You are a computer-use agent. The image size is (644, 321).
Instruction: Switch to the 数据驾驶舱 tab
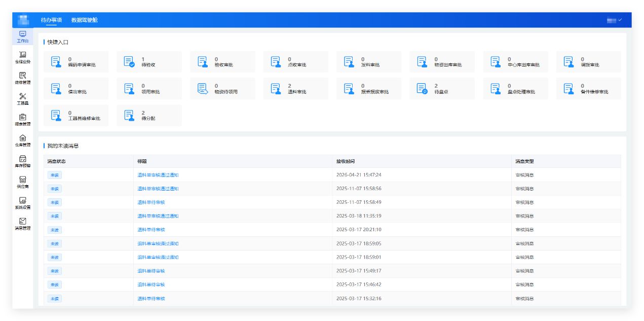pyautogui.click(x=84, y=20)
